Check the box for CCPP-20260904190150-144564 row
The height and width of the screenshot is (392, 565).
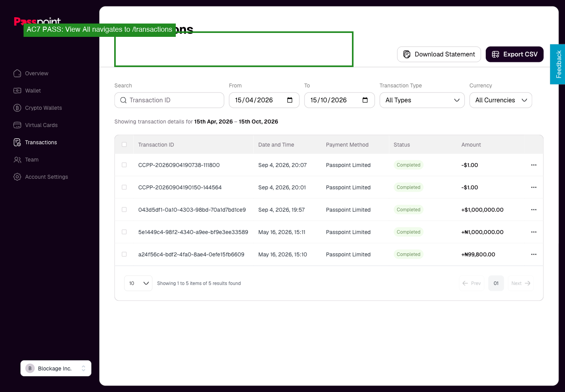pyautogui.click(x=124, y=187)
